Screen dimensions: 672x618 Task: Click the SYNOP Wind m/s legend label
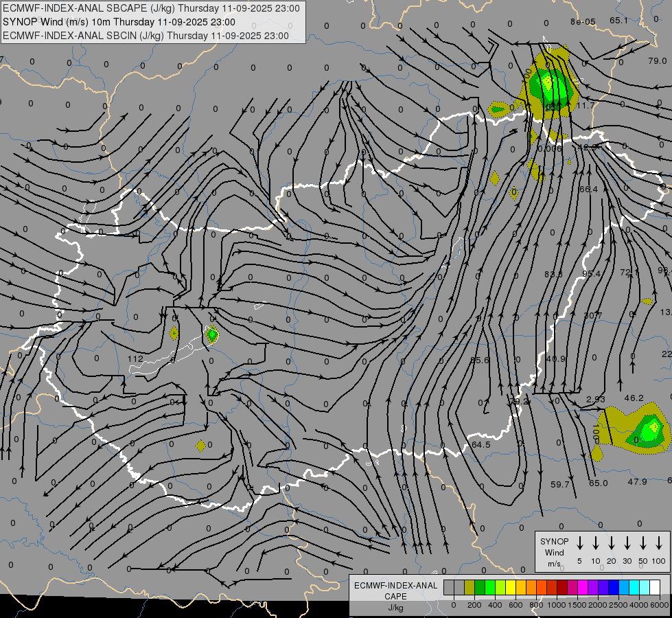pos(554,552)
